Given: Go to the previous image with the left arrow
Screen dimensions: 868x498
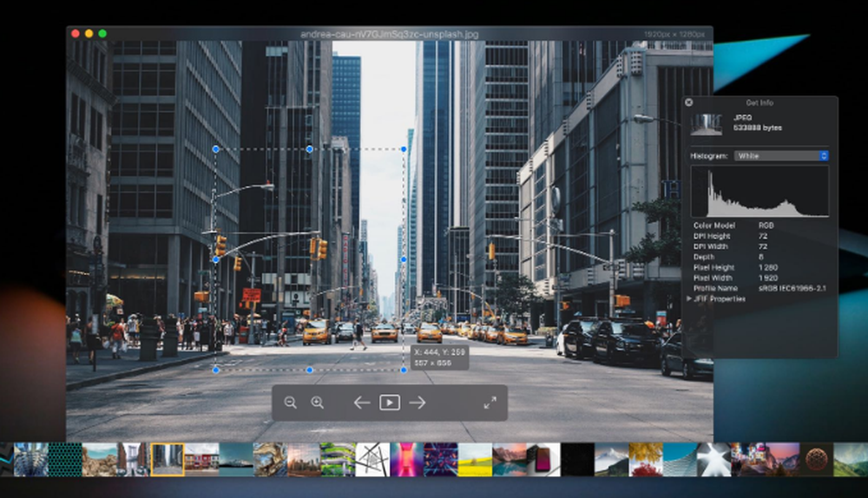Looking at the screenshot, I should [361, 403].
